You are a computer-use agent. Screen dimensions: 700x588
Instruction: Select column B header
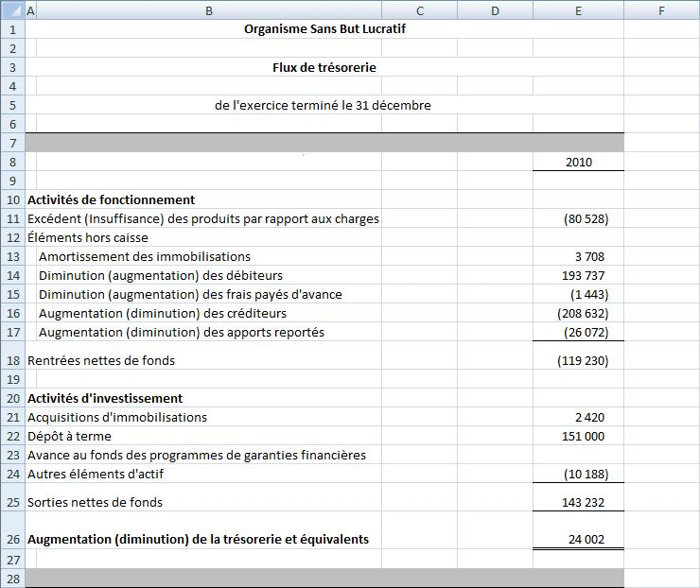tap(208, 10)
